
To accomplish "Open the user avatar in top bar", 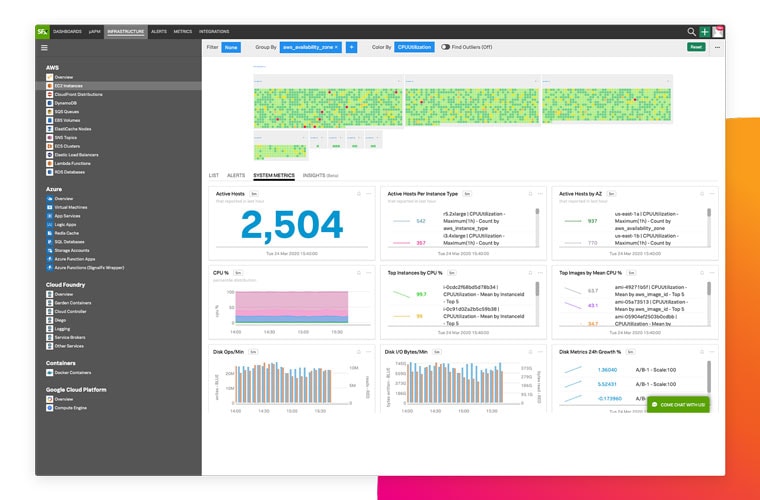I will point(717,32).
